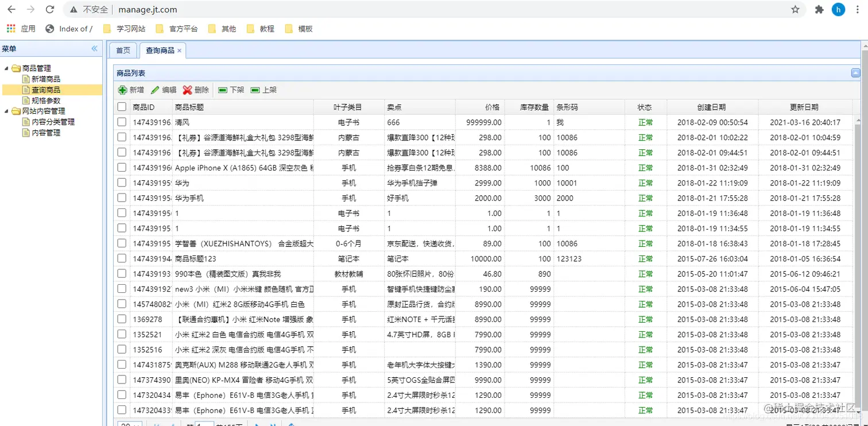Open the 应用 apps grid shortcut
The width and height of the screenshot is (868, 426).
point(21,29)
